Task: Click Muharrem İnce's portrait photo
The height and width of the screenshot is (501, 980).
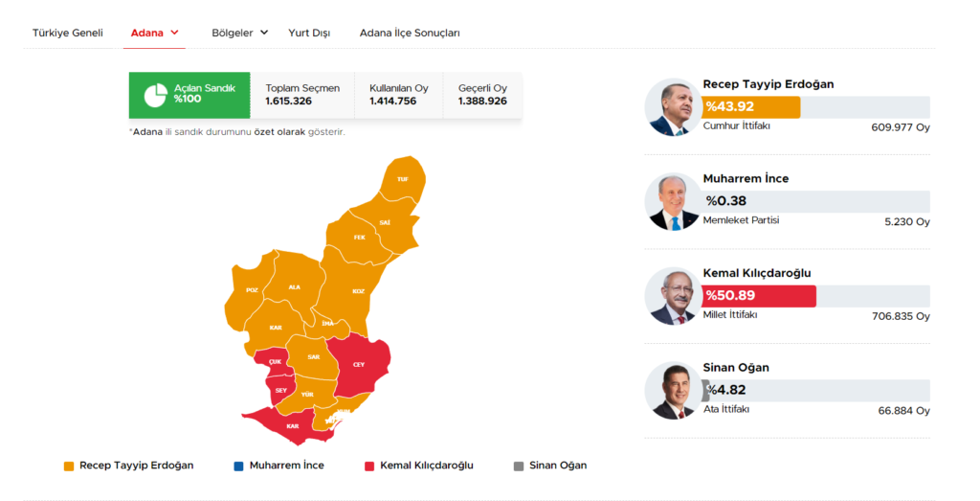Action: pyautogui.click(x=672, y=202)
